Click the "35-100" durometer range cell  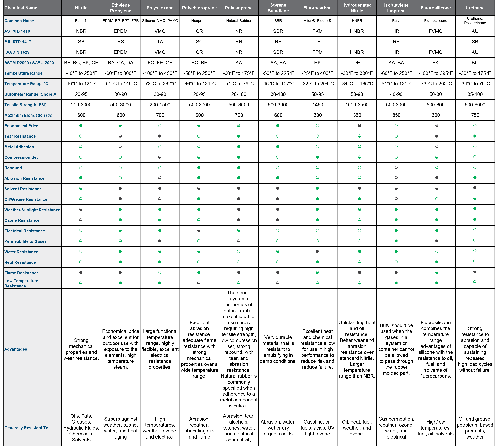[x=475, y=94]
